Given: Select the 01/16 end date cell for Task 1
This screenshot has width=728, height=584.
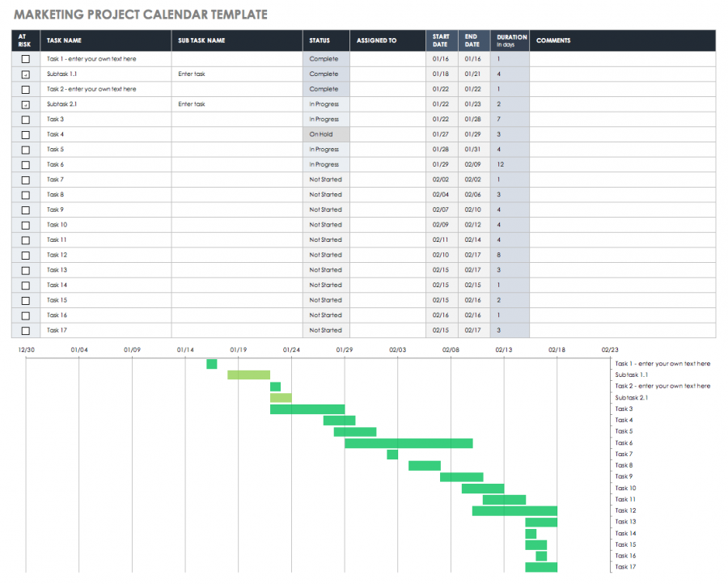Looking at the screenshot, I should click(x=472, y=58).
